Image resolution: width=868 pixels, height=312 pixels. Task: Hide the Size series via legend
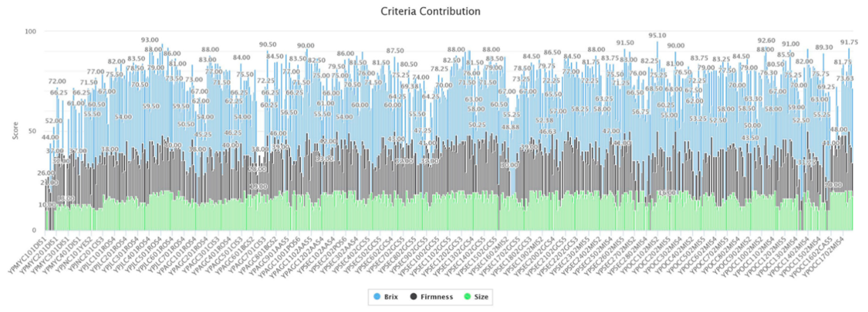click(x=481, y=297)
